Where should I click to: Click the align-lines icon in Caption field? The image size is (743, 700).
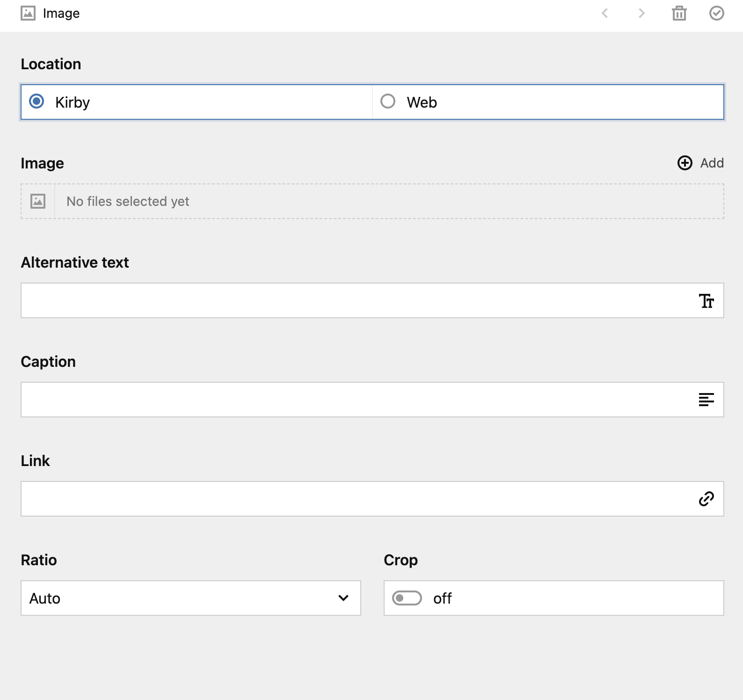[706, 400]
